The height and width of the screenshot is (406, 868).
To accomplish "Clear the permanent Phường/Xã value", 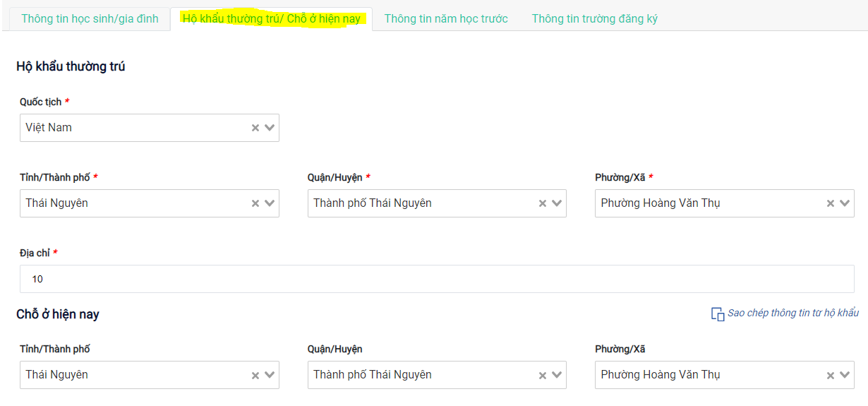I will point(831,203).
